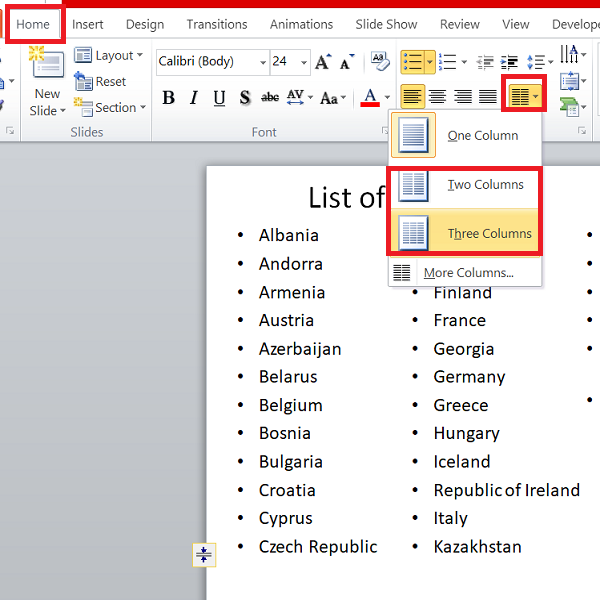
Task: Expand the font size dropdown arrow
Action: pos(304,62)
